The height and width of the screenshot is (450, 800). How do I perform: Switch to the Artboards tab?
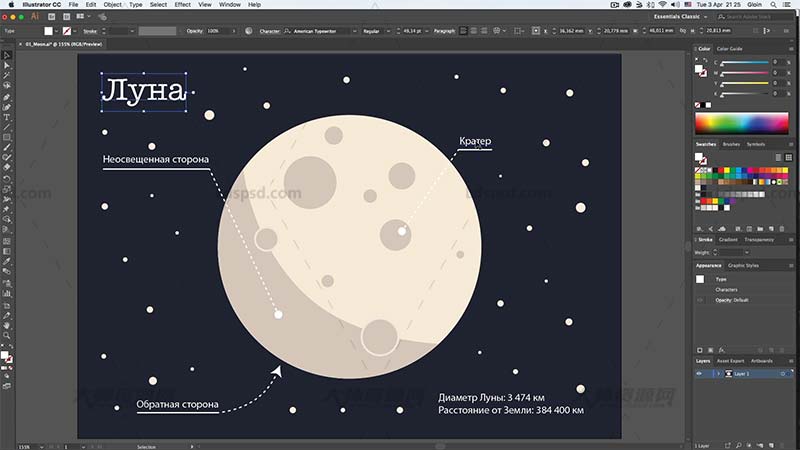761,361
